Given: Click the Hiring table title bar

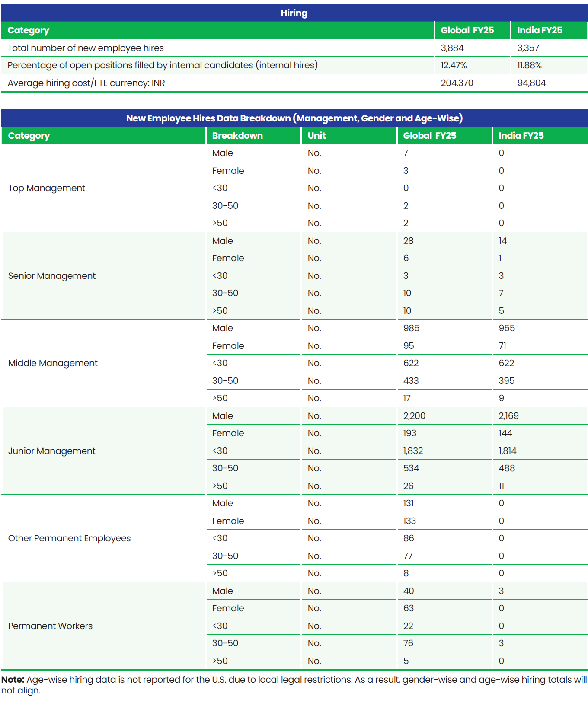Looking at the screenshot, I should coord(294,13).
